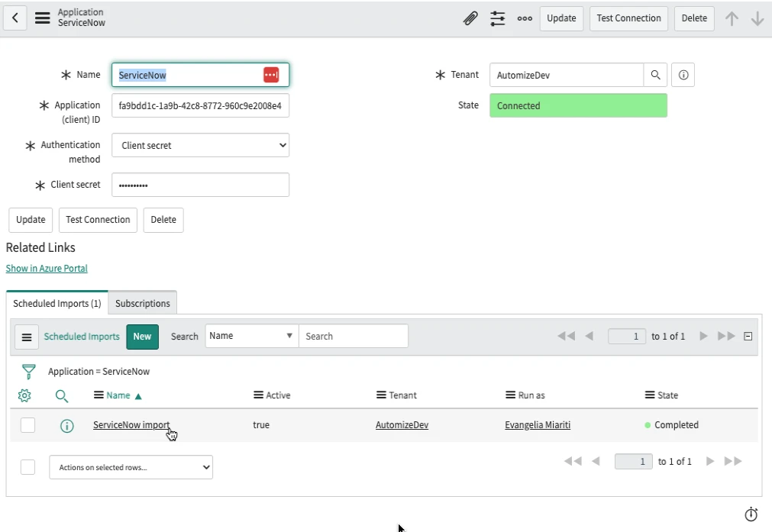Select the Scheduled Imports (1) tab
This screenshot has height=532, width=772.
click(57, 303)
